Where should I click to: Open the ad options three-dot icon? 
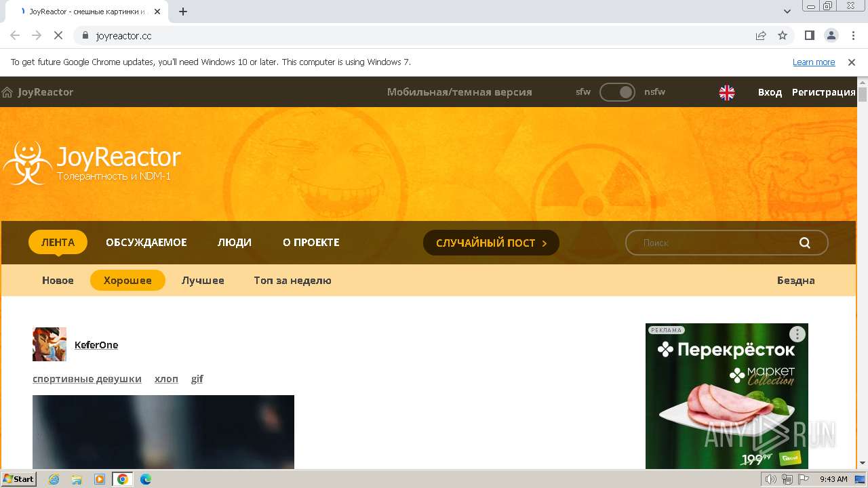click(797, 333)
